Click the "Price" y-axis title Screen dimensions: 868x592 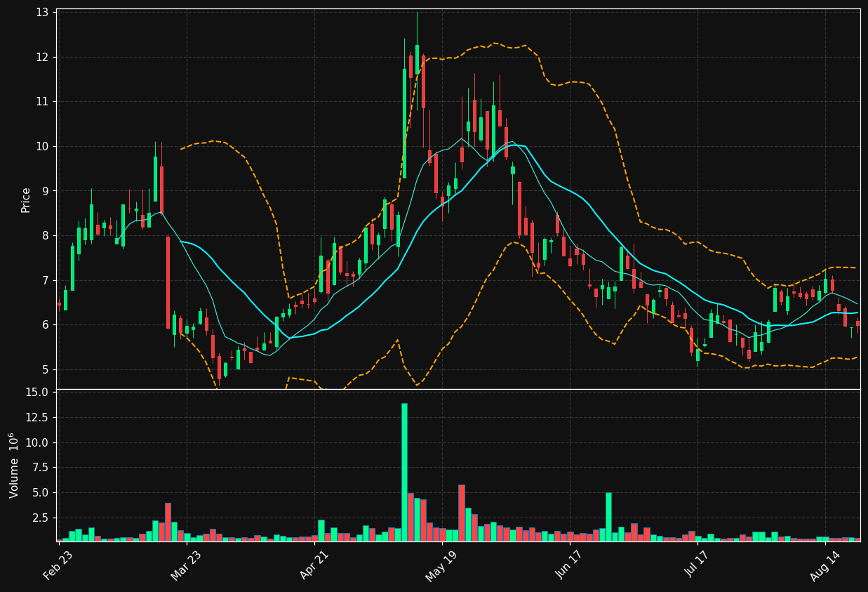[x=26, y=199]
